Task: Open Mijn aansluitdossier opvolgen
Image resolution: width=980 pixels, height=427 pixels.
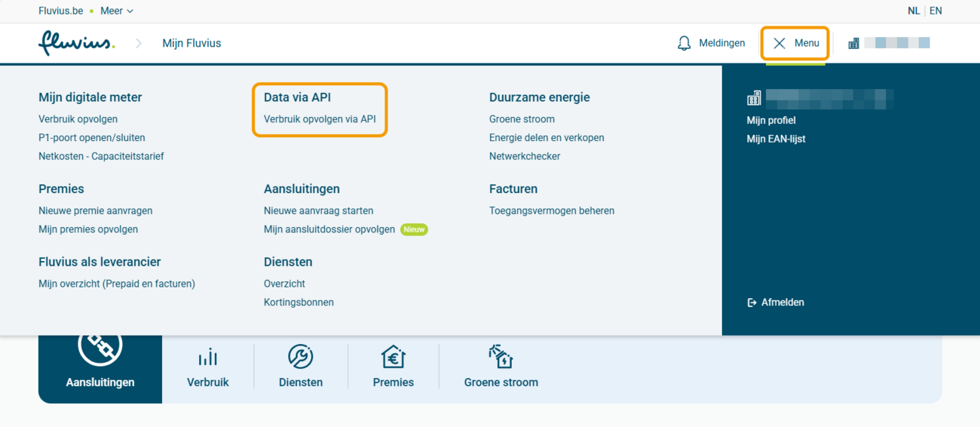Action: click(x=329, y=229)
